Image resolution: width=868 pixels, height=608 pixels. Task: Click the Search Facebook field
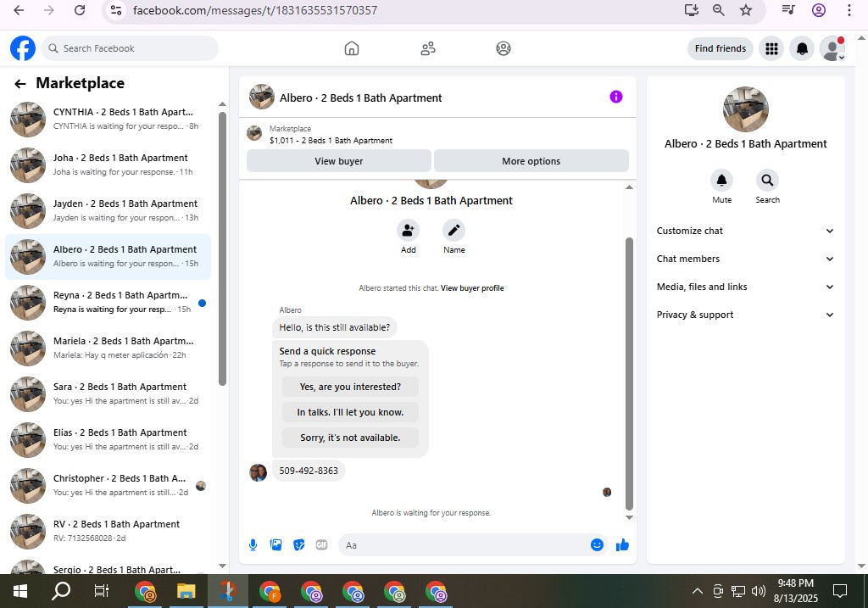click(x=130, y=48)
